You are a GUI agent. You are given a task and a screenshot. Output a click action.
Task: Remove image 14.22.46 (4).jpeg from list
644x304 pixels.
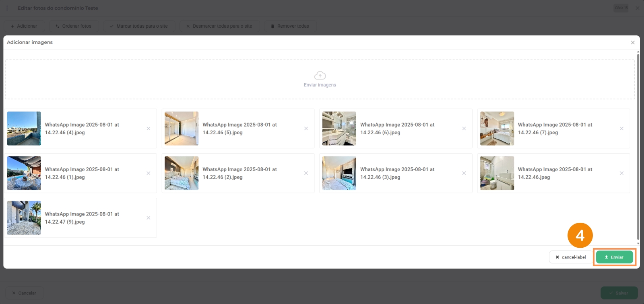point(149,129)
